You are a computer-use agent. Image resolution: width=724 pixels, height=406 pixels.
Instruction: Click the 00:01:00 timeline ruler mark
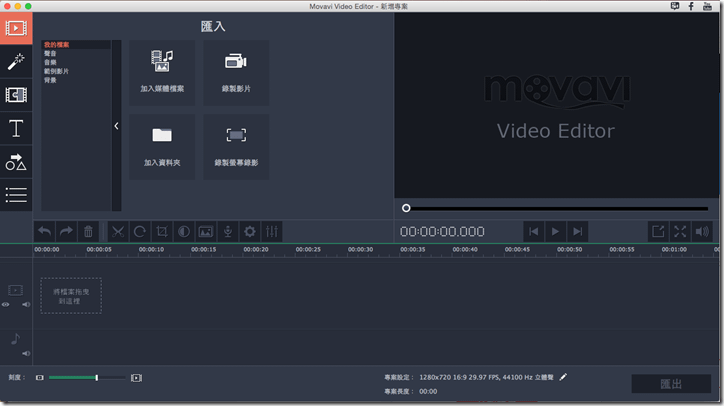pyautogui.click(x=674, y=249)
